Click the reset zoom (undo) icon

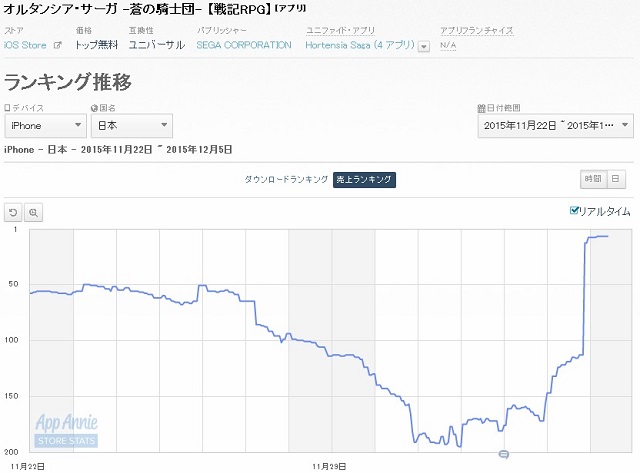(x=14, y=212)
